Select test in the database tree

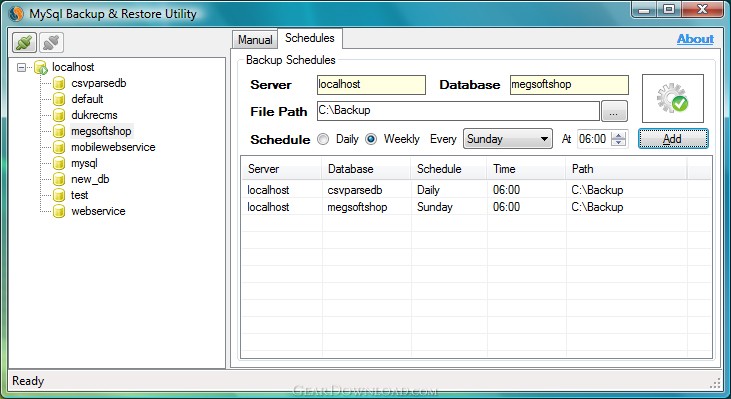(x=80, y=195)
